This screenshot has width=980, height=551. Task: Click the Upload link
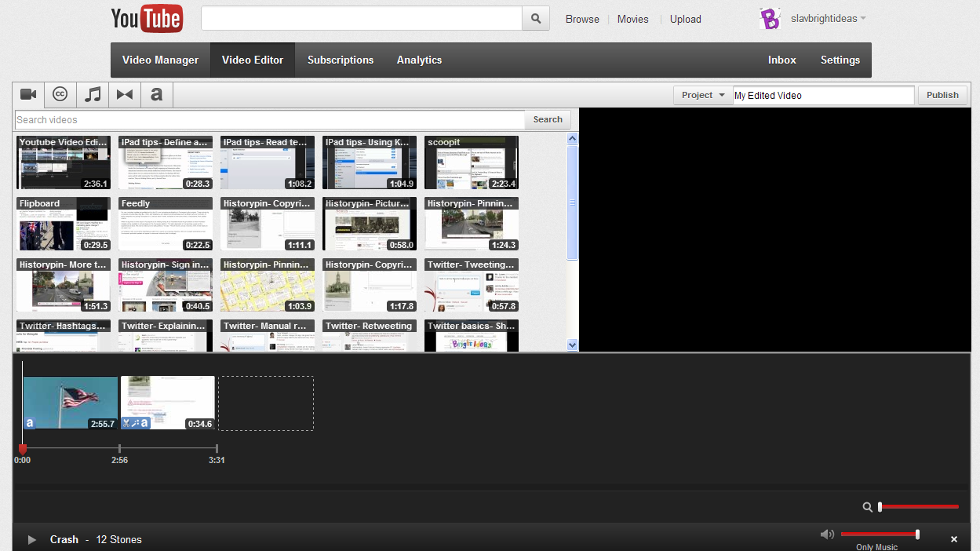[x=686, y=19]
